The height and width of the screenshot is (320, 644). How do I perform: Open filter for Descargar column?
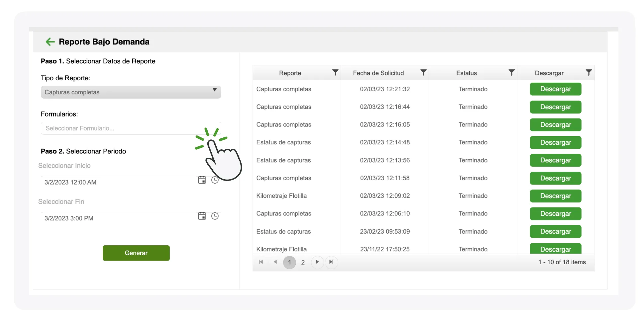[589, 73]
